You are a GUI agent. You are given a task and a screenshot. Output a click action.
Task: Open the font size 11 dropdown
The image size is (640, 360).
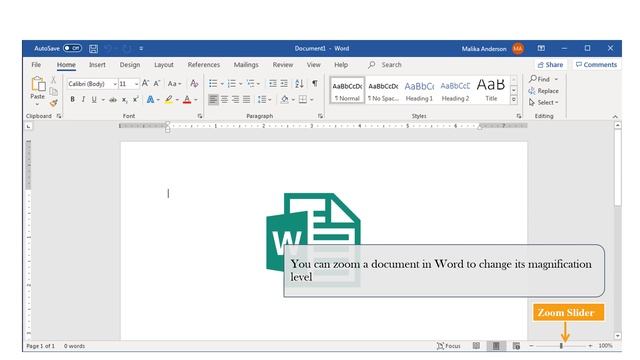[x=136, y=84]
